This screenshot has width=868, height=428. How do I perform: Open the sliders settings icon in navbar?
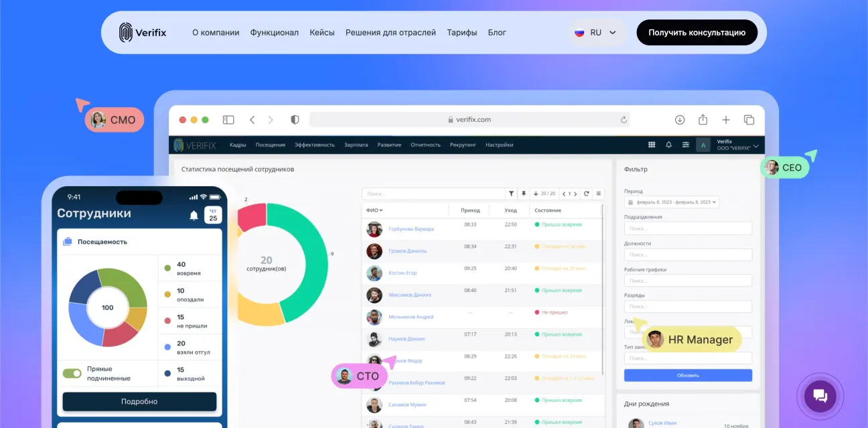click(686, 145)
